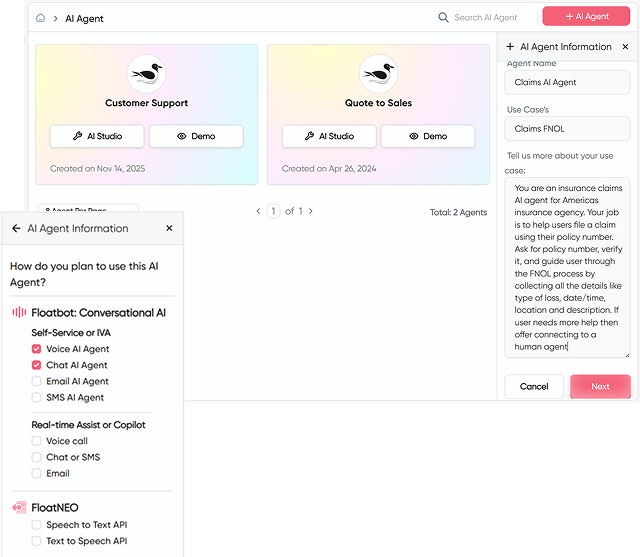
Task: Click the Quote to Sales bird logo
Action: [379, 74]
